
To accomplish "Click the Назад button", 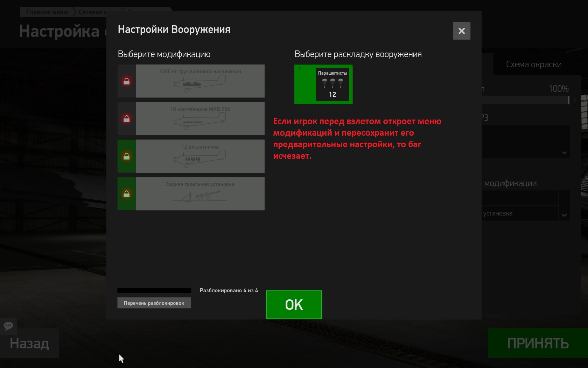I will pos(29,343).
